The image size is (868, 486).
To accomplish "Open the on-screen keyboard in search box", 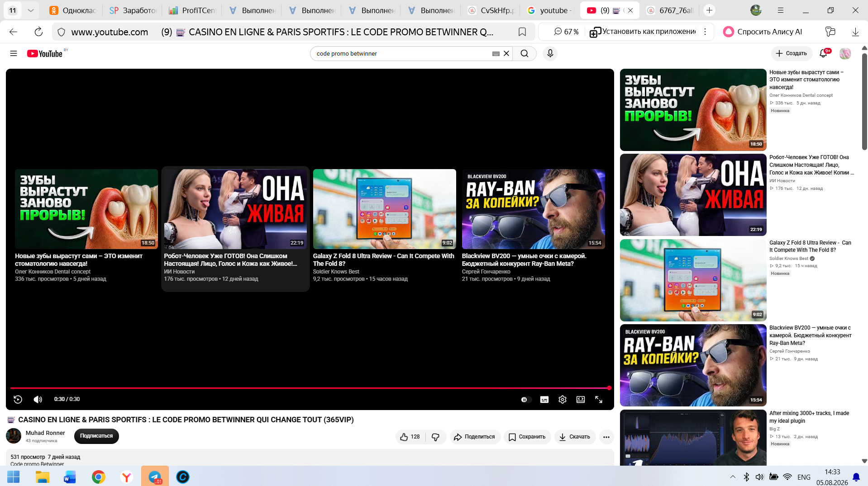I will (496, 53).
